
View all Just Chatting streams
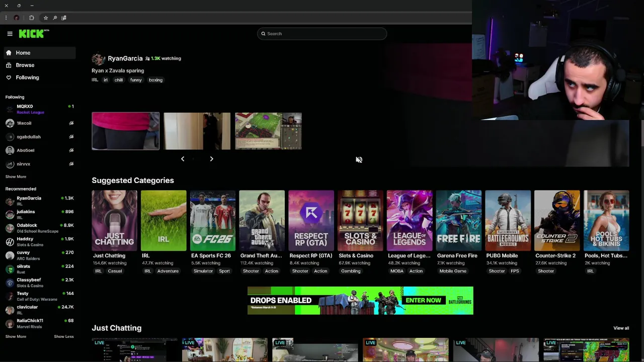[621, 328]
